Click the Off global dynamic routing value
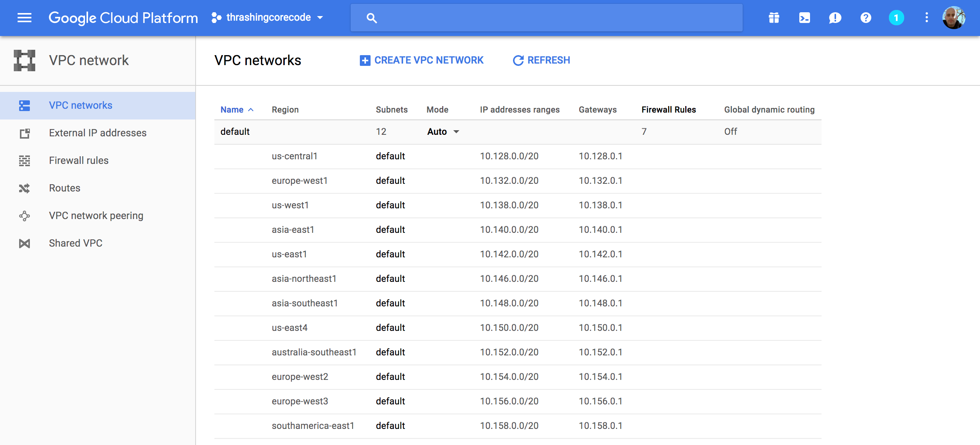 [730, 132]
